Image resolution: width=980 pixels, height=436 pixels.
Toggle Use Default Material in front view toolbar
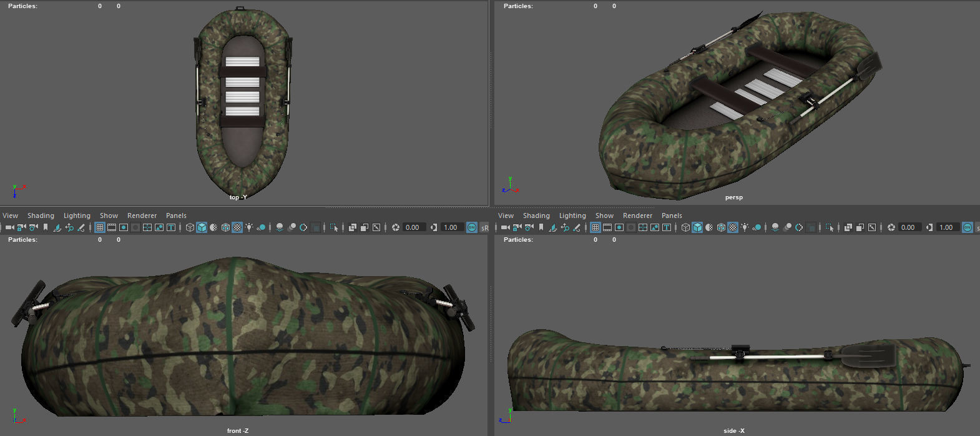[213, 227]
